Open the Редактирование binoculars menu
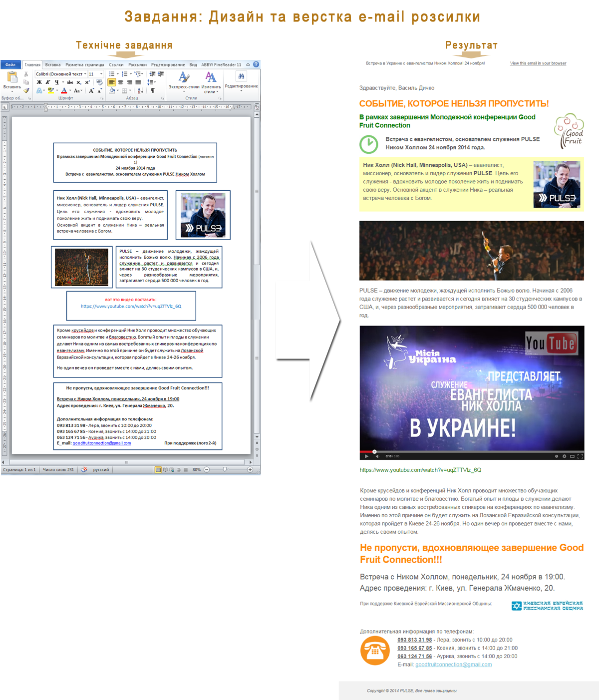Image resolution: width=599 pixels, height=700 pixels. (x=241, y=81)
